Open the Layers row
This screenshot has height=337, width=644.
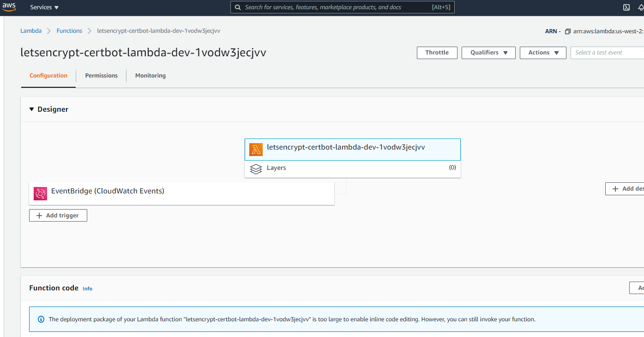point(353,169)
